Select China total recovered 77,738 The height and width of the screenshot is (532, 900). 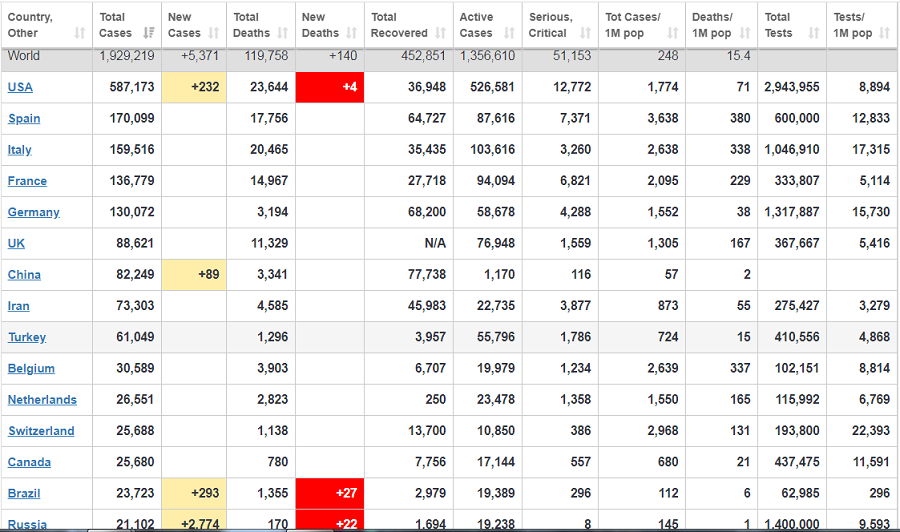click(427, 275)
